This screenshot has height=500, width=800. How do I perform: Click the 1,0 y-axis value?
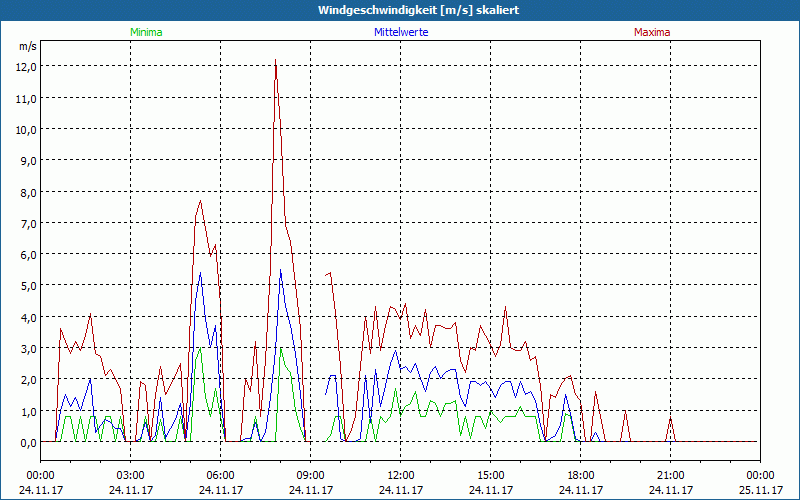coord(30,411)
